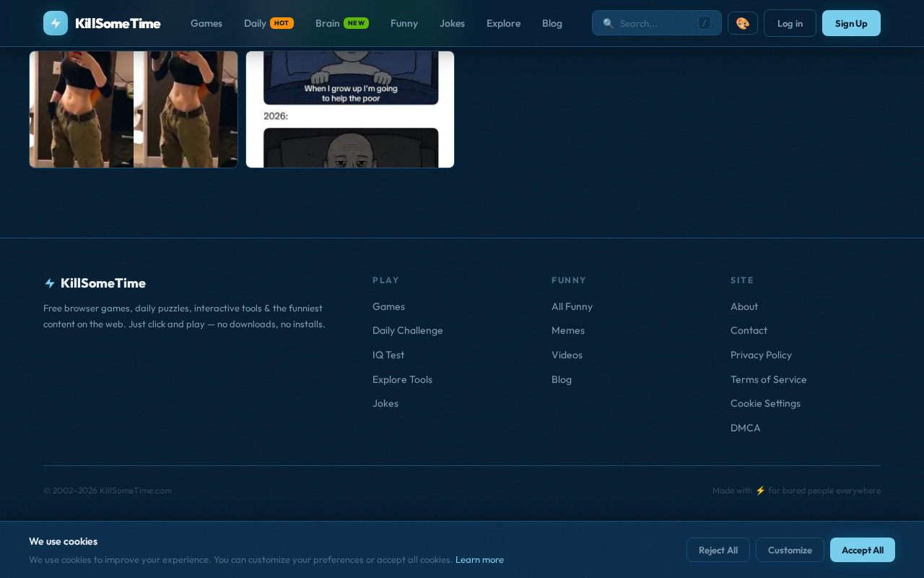Click the KillSomeTime lightning logo icon in header

[x=56, y=23]
